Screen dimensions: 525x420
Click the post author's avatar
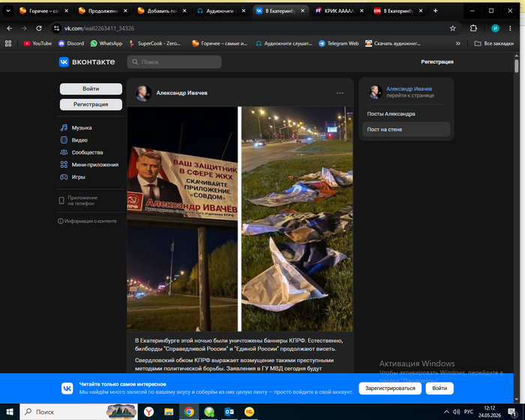coord(143,93)
